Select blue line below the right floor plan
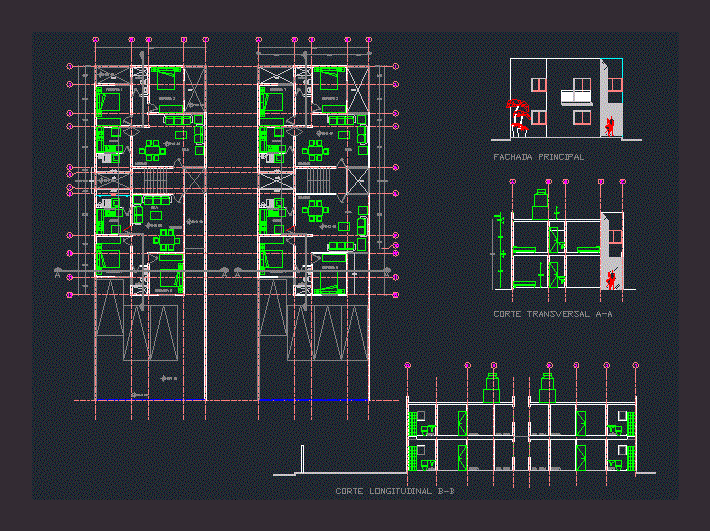Image resolution: width=710 pixels, height=531 pixels. point(312,400)
